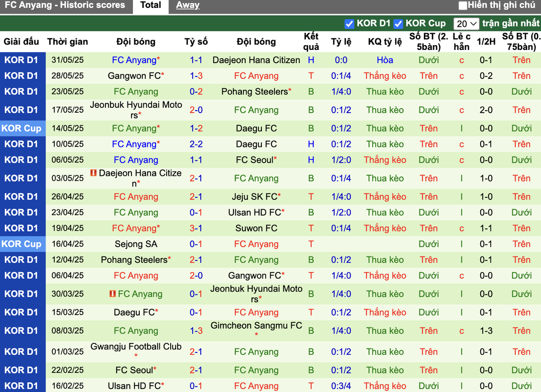Image resolution: width=541 pixels, height=392 pixels.
Task: Open Jeonbuk Hyundai Motors link in 17/05/25 row
Action: point(136,110)
